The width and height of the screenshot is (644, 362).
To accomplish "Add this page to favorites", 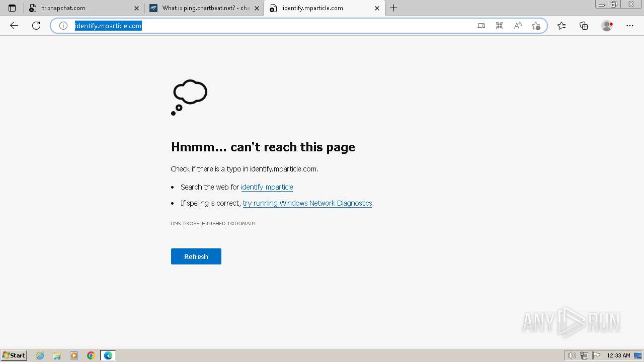I will click(536, 26).
